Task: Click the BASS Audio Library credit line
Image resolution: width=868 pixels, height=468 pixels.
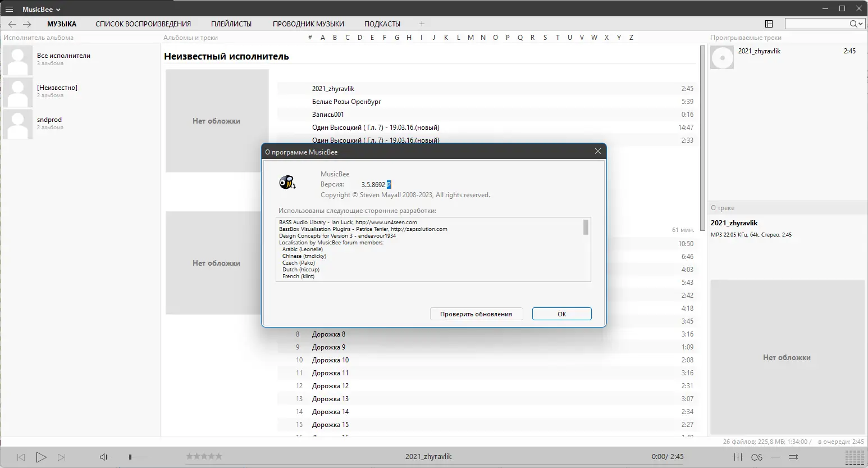Action: 348,222
